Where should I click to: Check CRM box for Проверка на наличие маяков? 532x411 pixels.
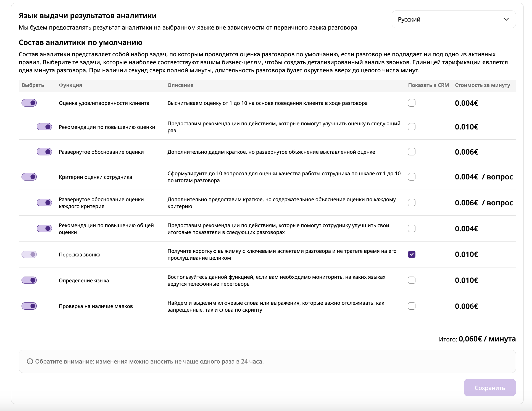pos(412,306)
